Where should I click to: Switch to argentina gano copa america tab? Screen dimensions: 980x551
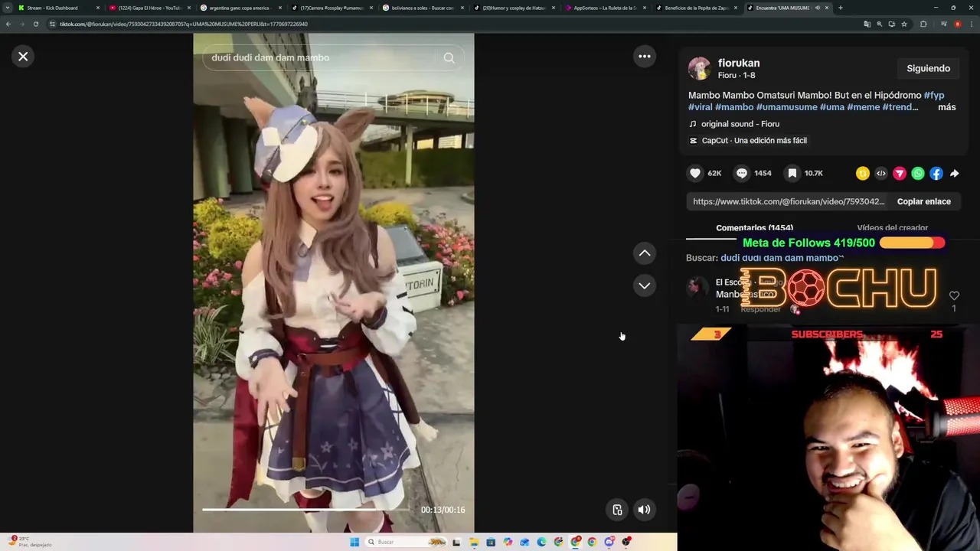coord(240,8)
